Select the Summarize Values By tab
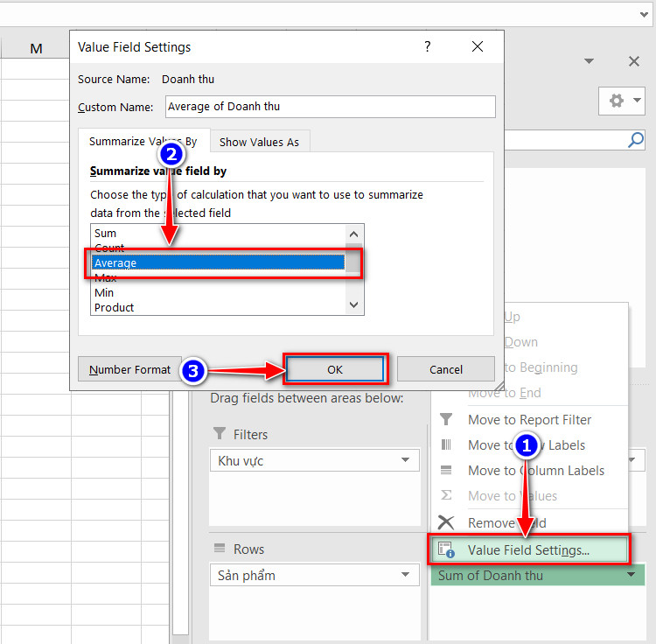The width and height of the screenshot is (656, 644). coord(143,142)
